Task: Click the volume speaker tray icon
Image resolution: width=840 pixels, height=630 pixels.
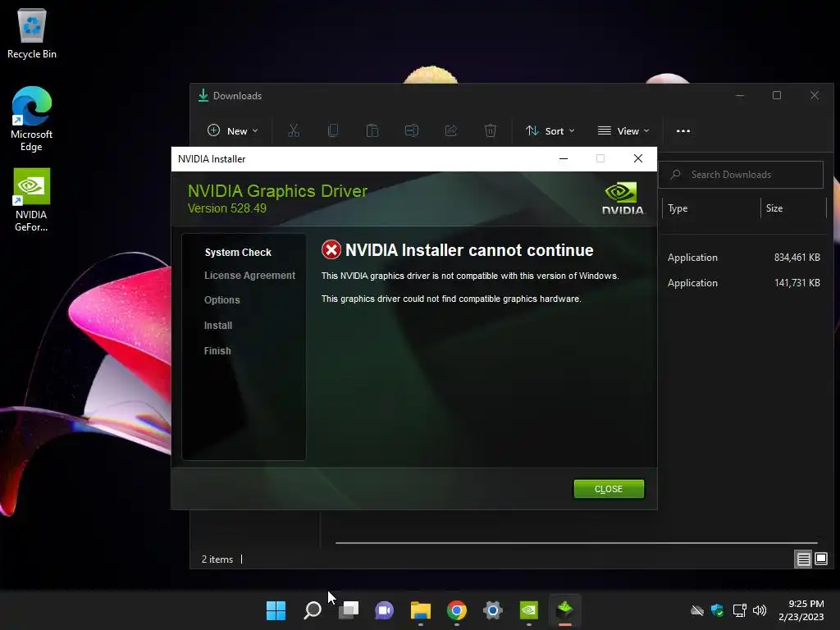Action: pyautogui.click(x=760, y=610)
